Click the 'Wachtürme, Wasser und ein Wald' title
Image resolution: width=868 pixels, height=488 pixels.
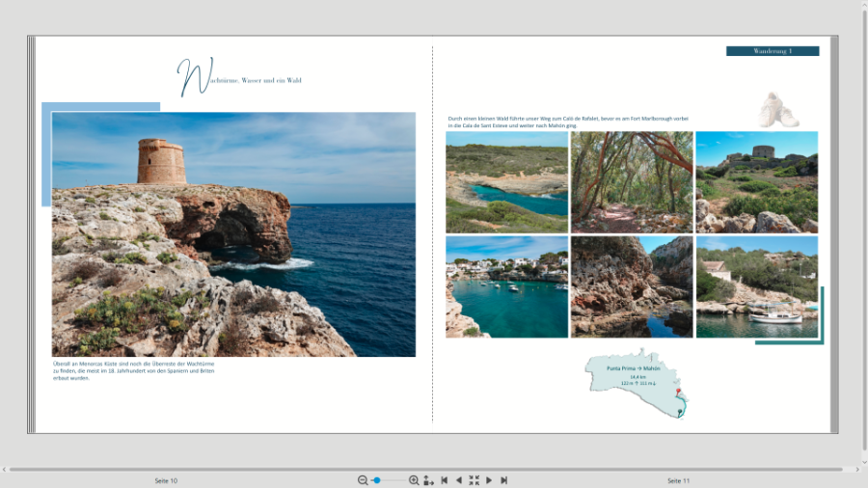coord(241,79)
